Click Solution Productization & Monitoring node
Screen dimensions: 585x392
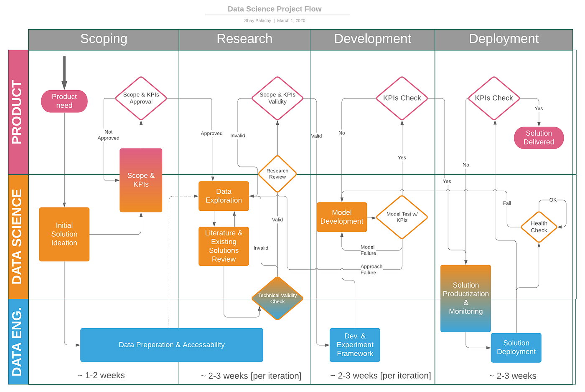pos(465,298)
